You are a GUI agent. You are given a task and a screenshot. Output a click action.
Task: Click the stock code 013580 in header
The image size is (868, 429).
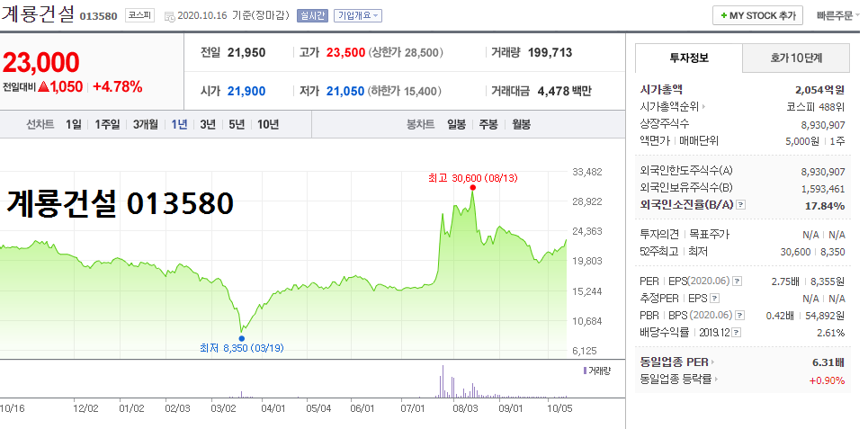pos(99,15)
